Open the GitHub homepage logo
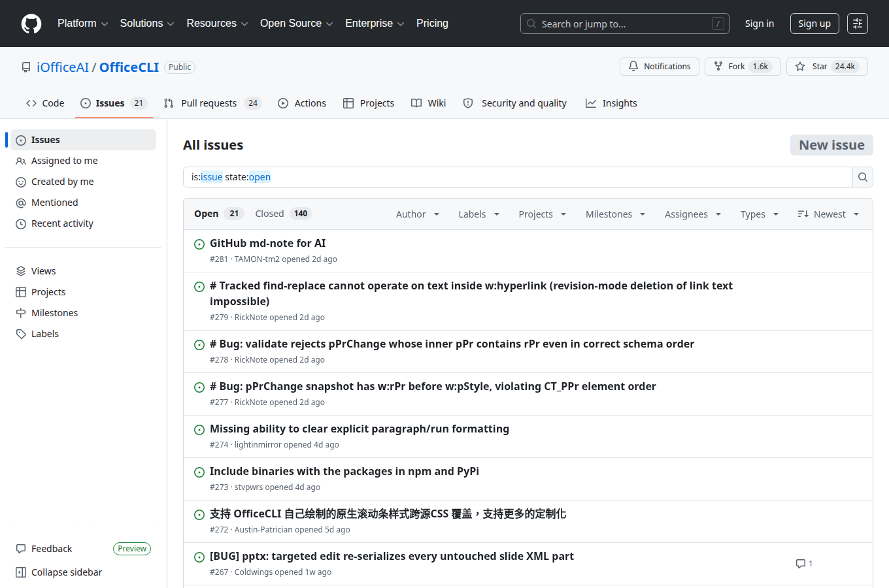889x588 pixels. 31,24
